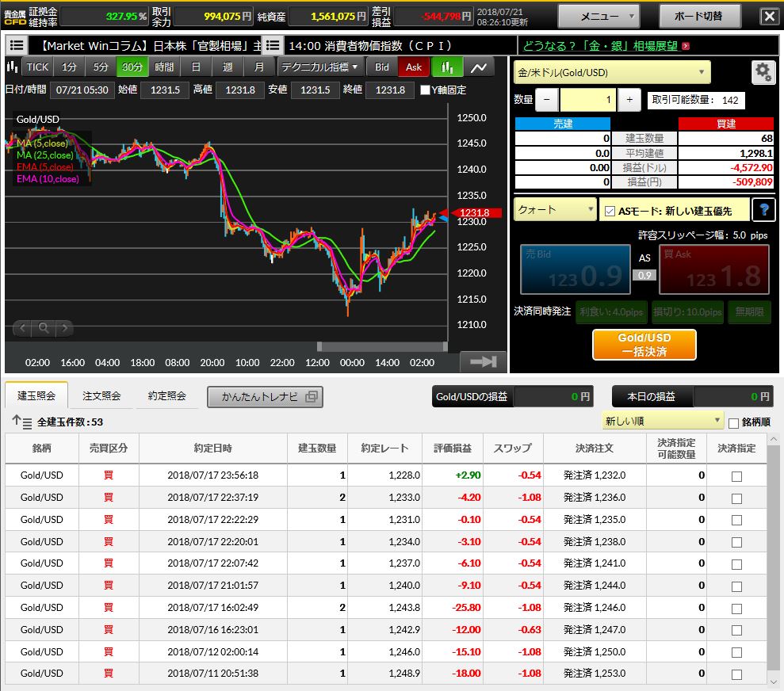The height and width of the screenshot is (691, 784).
Task: Click the chart horizontal scrollbar thumb
Action: pos(382,346)
